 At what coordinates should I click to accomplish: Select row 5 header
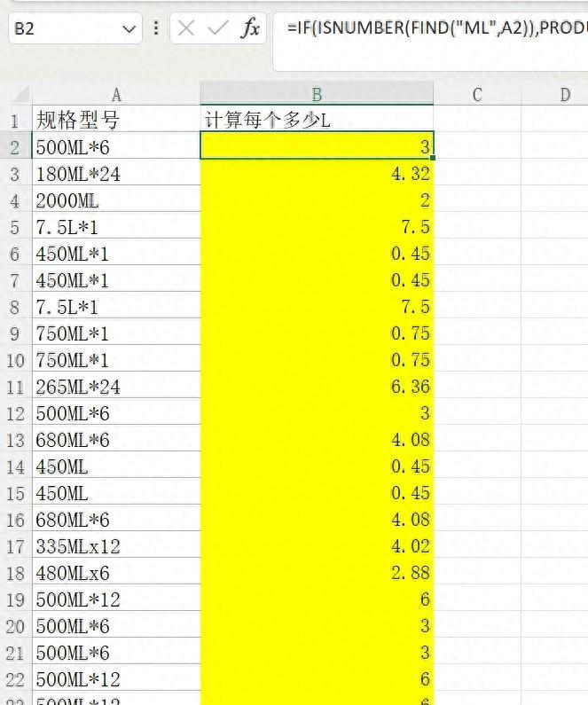[15, 227]
